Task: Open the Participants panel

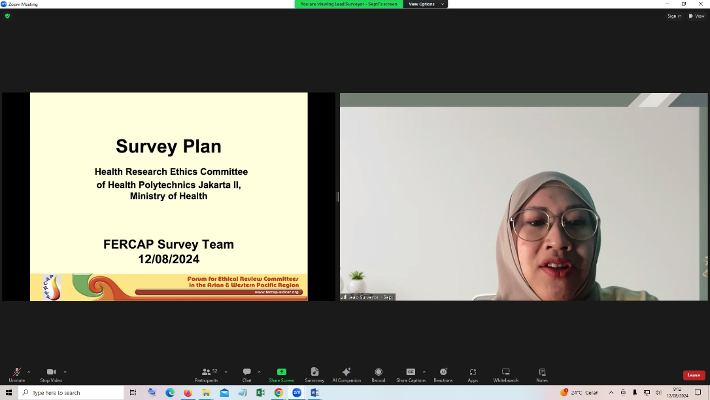Action: [208, 372]
